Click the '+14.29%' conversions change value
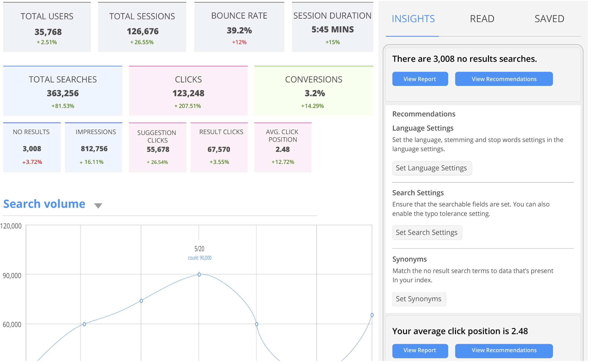The width and height of the screenshot is (591, 364). (x=313, y=106)
